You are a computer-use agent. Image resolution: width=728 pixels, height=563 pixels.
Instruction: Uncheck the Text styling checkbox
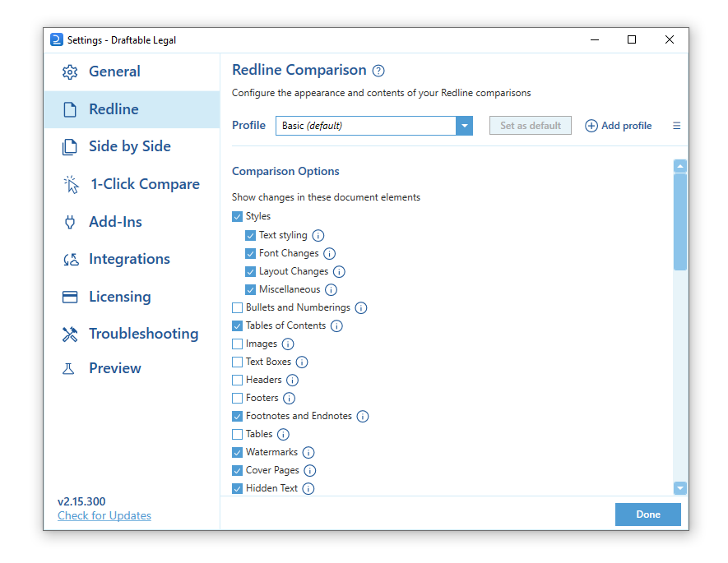pos(250,236)
